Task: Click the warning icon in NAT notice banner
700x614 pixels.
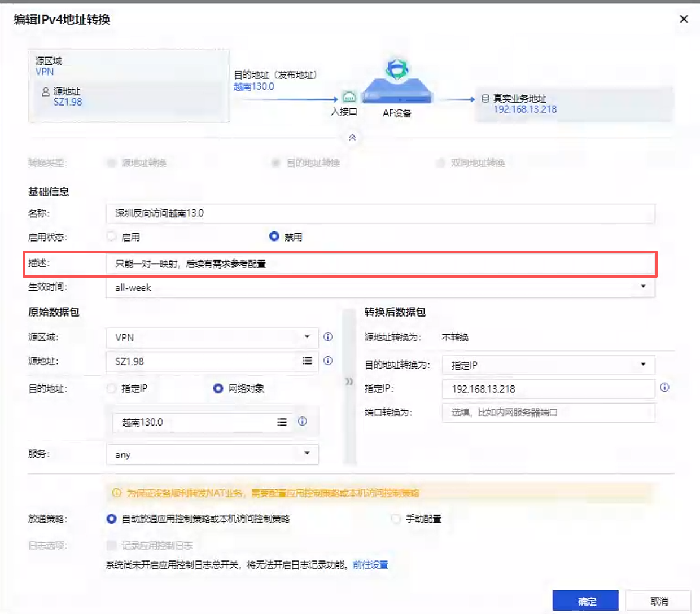Action: [117, 493]
